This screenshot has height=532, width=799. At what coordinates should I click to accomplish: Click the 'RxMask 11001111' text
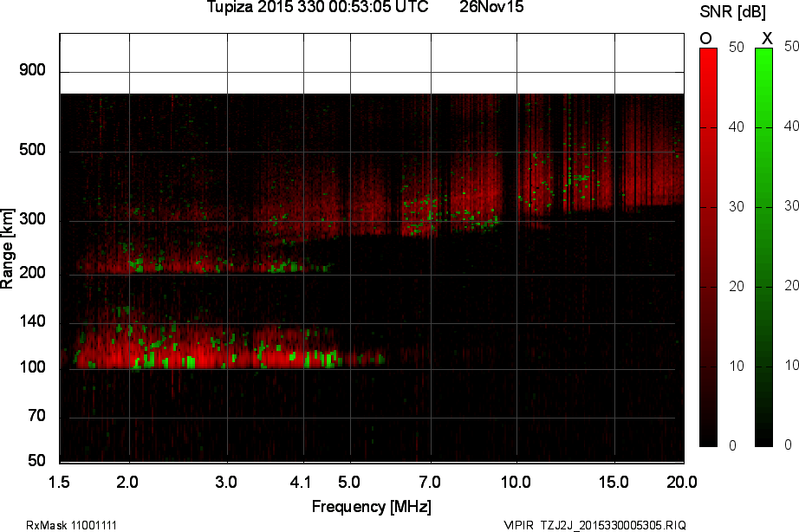(x=72, y=525)
